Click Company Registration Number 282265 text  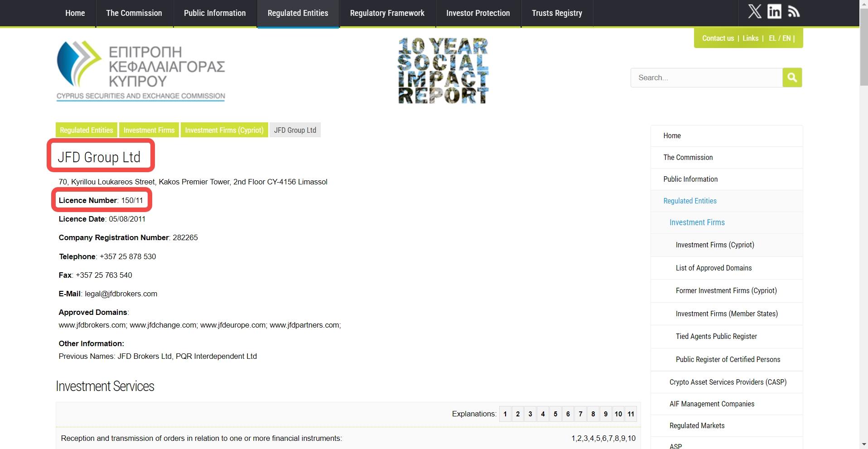click(128, 237)
